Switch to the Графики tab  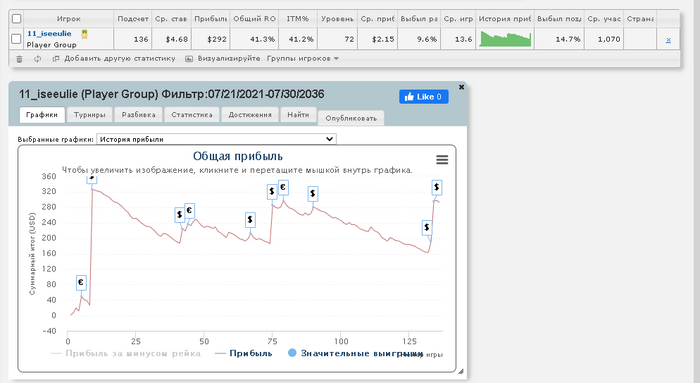(x=42, y=115)
